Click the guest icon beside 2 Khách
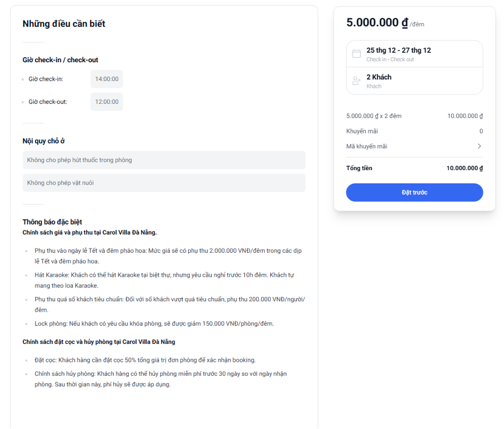 click(356, 81)
